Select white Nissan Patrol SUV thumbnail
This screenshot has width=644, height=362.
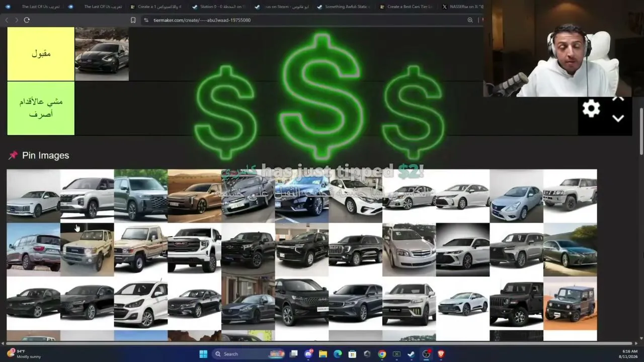570,196
